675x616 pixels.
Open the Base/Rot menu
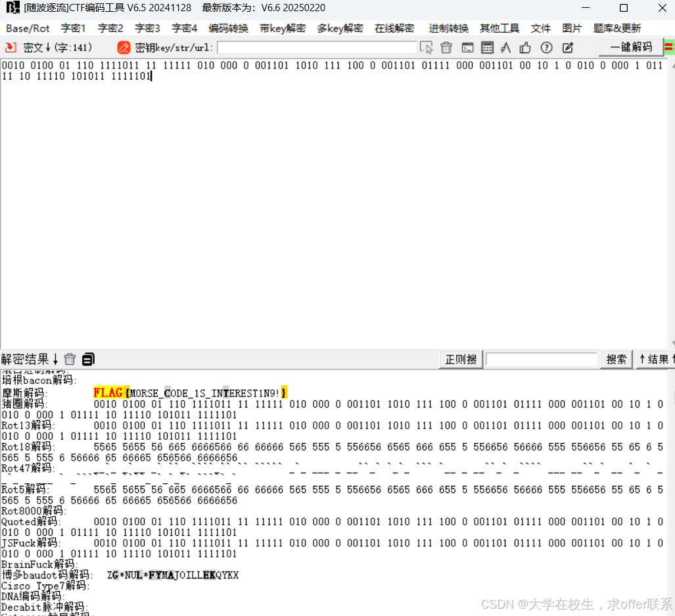click(28, 28)
